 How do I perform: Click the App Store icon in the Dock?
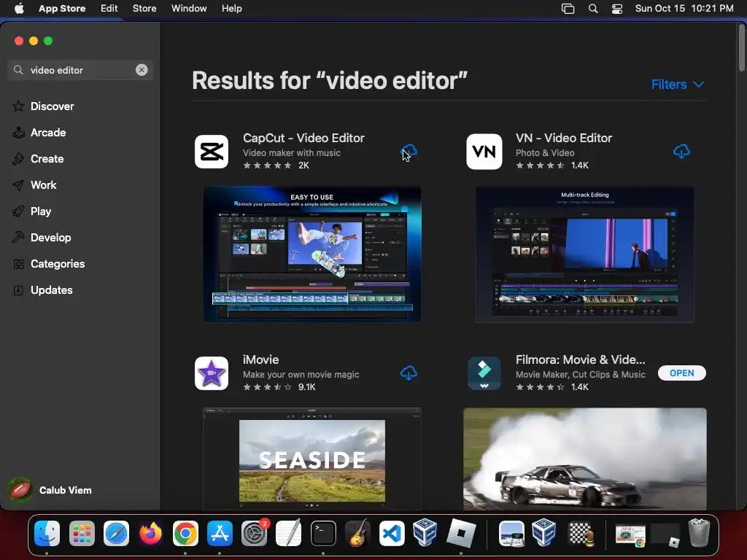pos(220,533)
